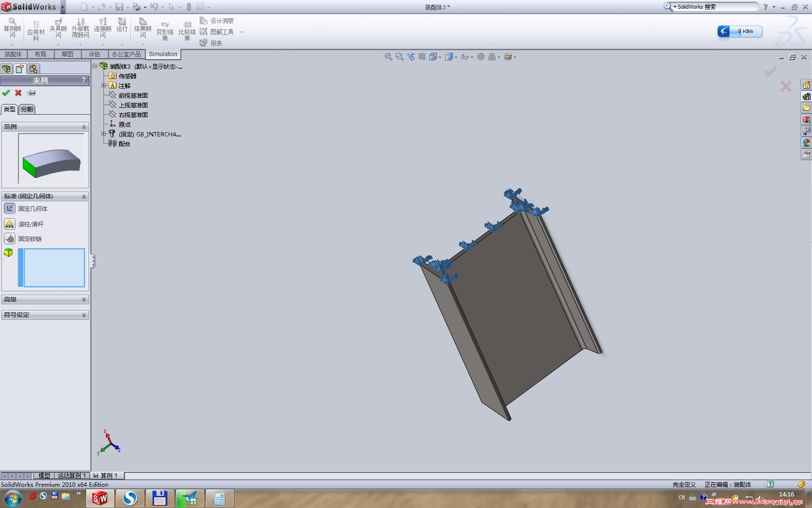Open the 夹具顾问 fixtures advisor
Image resolution: width=812 pixels, height=508 pixels.
pyautogui.click(x=58, y=29)
